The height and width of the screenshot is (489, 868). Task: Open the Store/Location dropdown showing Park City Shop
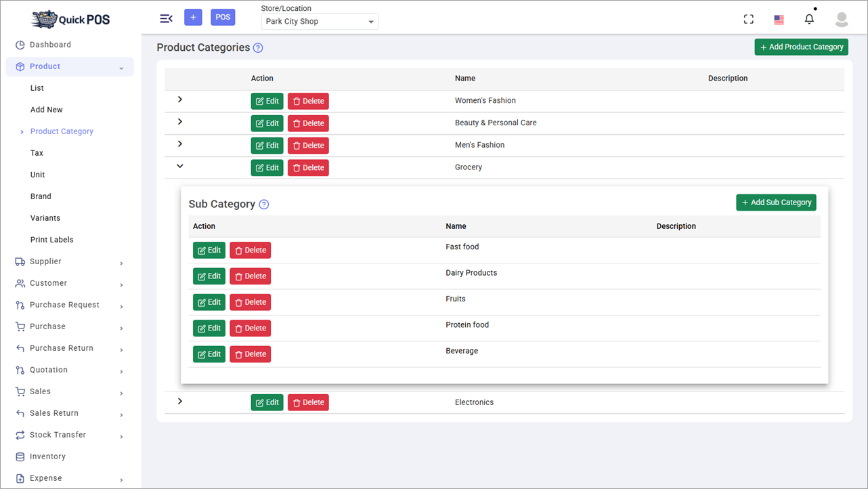(319, 21)
